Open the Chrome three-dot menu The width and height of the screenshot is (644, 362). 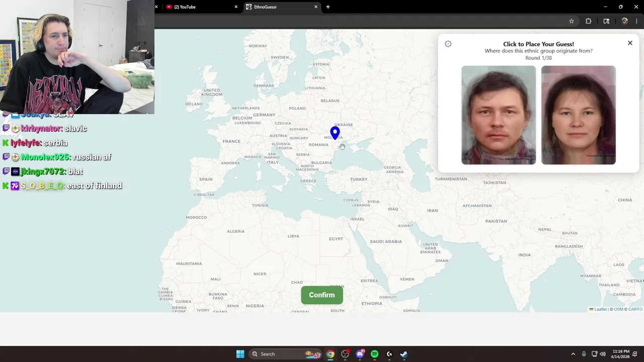[x=636, y=21]
